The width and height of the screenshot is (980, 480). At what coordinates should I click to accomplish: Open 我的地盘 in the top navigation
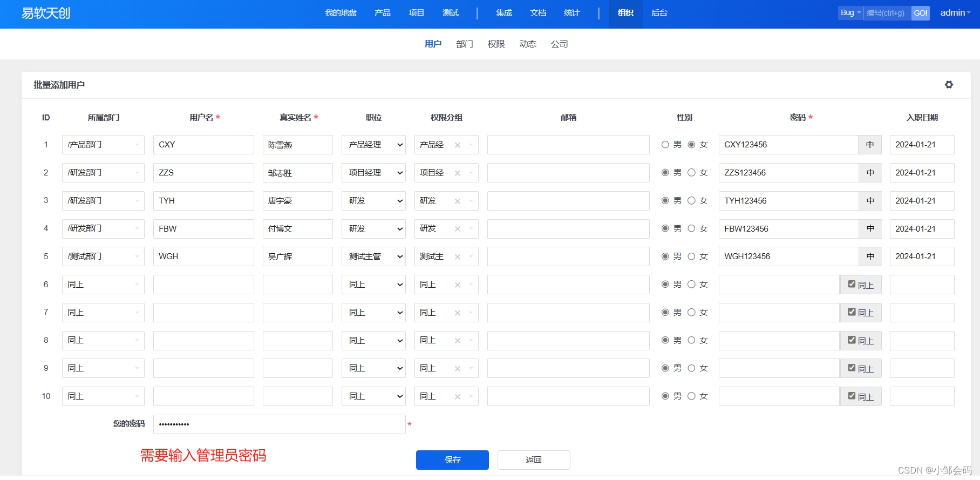click(x=341, y=13)
